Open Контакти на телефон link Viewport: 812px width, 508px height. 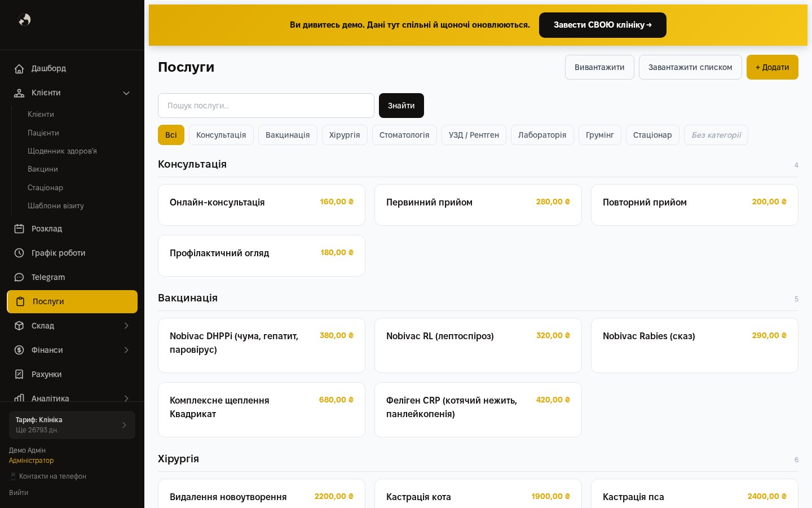[x=48, y=476]
